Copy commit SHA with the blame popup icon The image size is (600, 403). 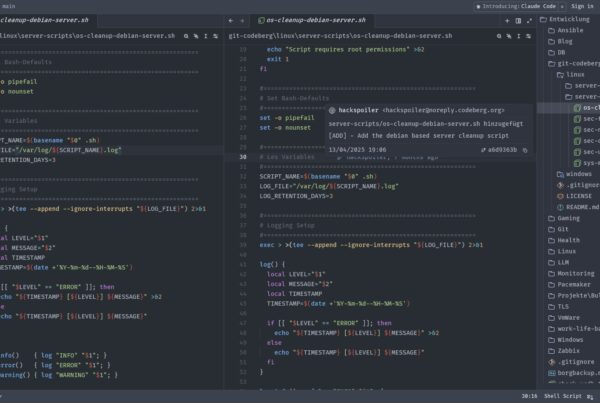525,150
